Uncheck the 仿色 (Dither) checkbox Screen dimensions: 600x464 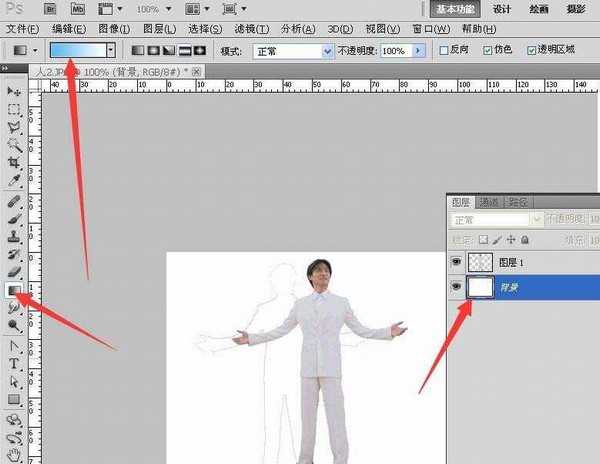[x=487, y=49]
